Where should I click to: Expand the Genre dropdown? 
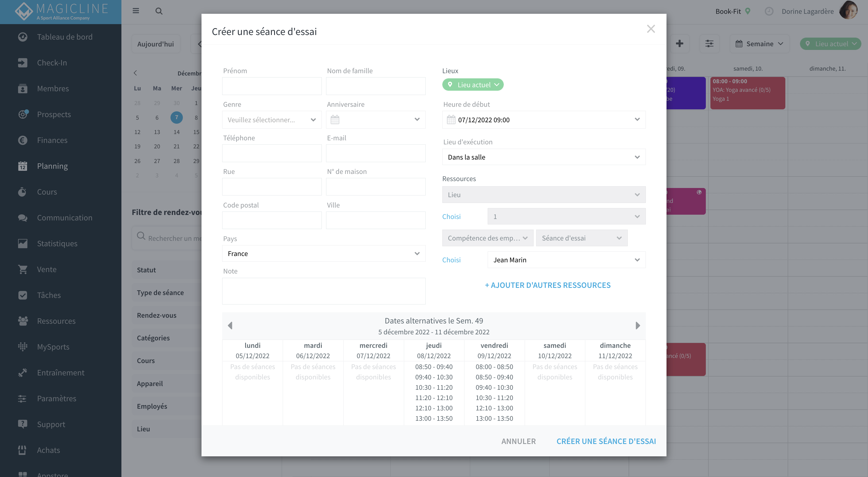pyautogui.click(x=272, y=120)
